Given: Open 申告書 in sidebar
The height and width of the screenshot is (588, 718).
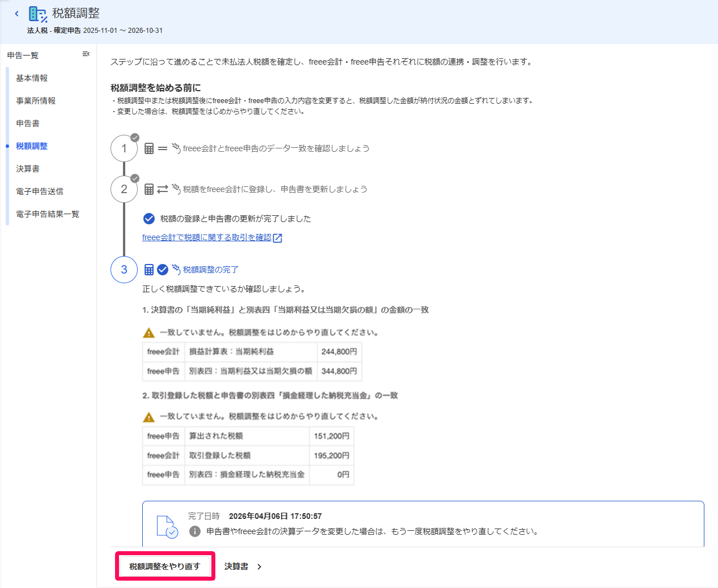Looking at the screenshot, I should click(x=28, y=123).
